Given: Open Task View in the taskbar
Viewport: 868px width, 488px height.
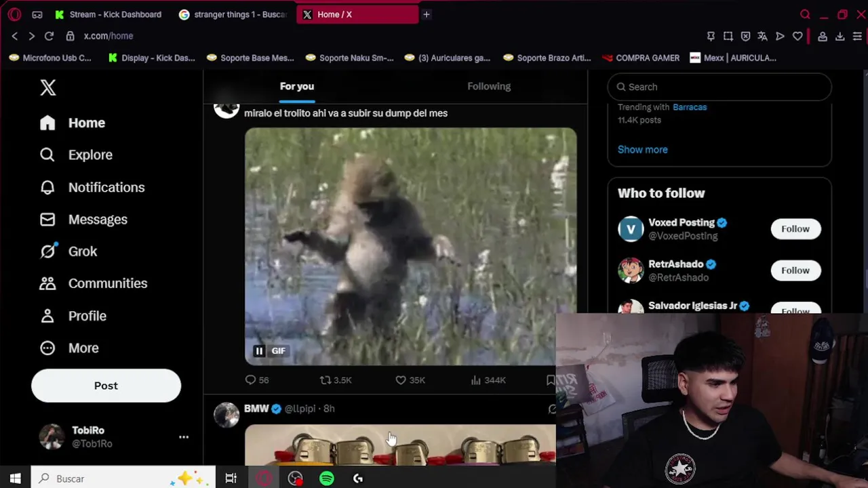Looking at the screenshot, I should (231, 479).
